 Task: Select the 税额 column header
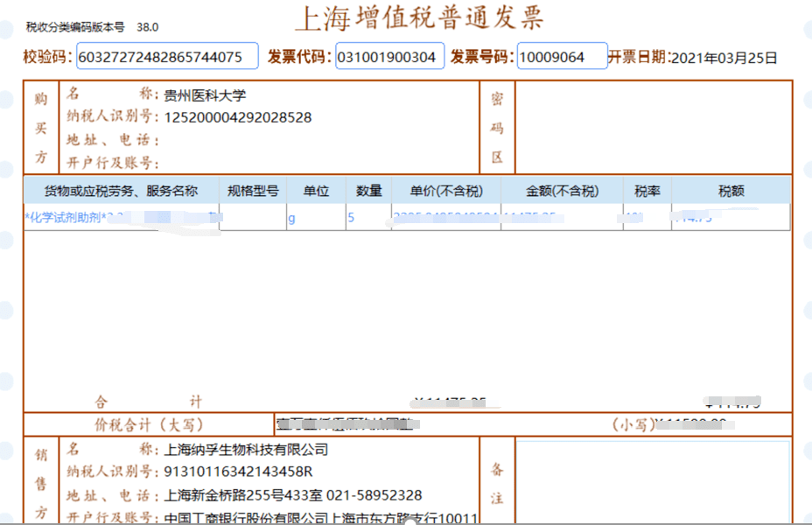(731, 191)
